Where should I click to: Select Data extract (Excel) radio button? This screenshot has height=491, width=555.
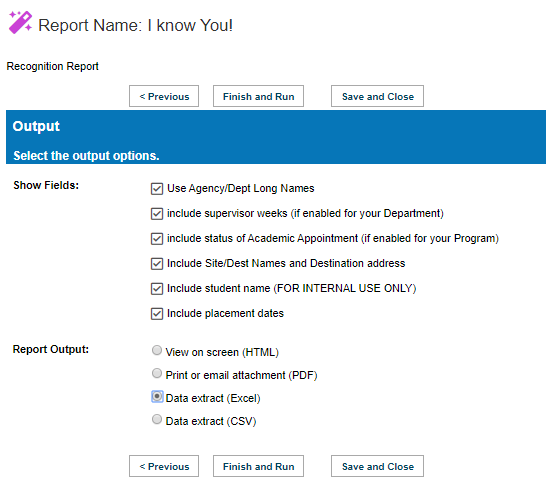[x=157, y=396]
